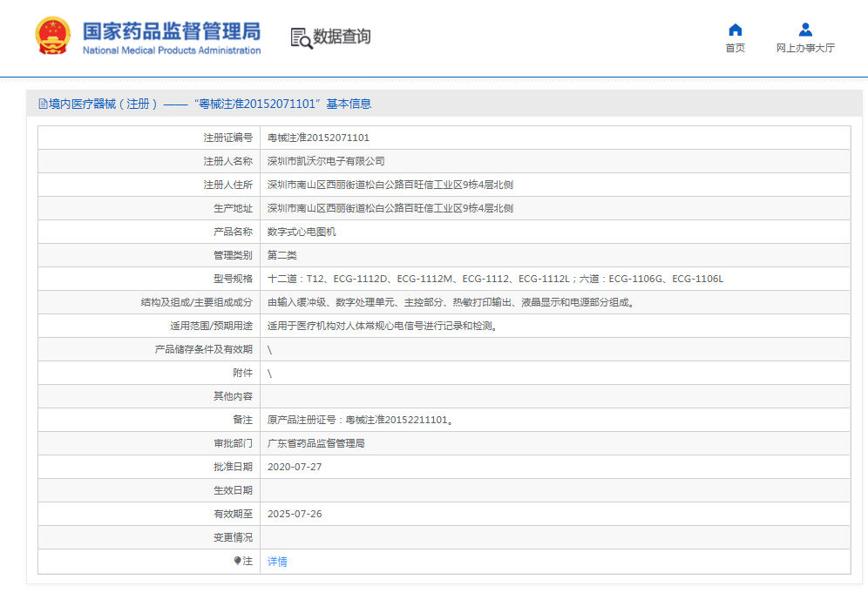This screenshot has height=593, width=868.
Task: Go to 首页 text label
Action: point(735,49)
